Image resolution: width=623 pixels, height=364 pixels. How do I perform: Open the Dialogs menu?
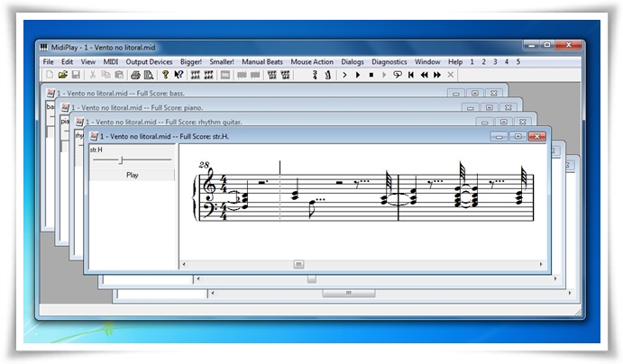click(353, 62)
